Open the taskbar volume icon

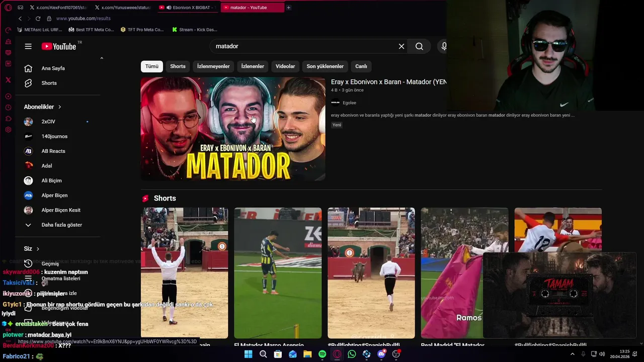[x=602, y=354]
